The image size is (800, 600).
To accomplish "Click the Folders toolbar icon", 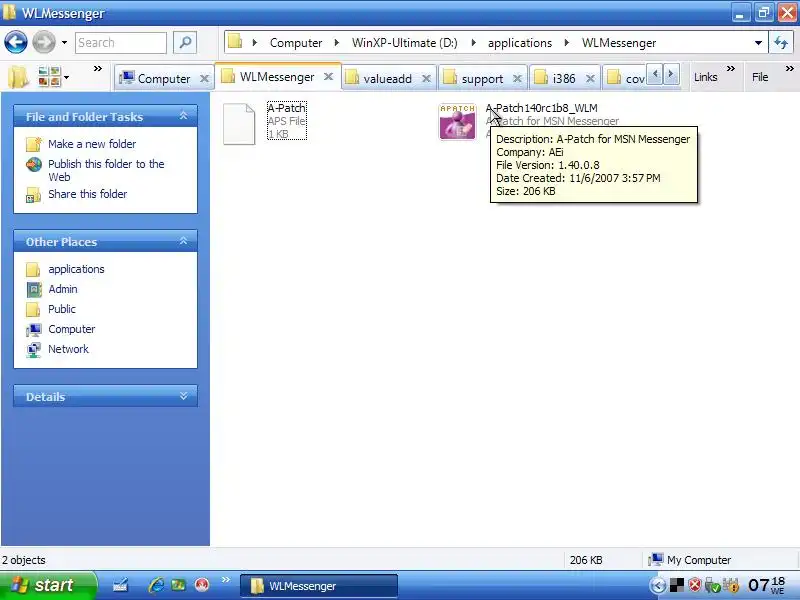I will [18, 78].
